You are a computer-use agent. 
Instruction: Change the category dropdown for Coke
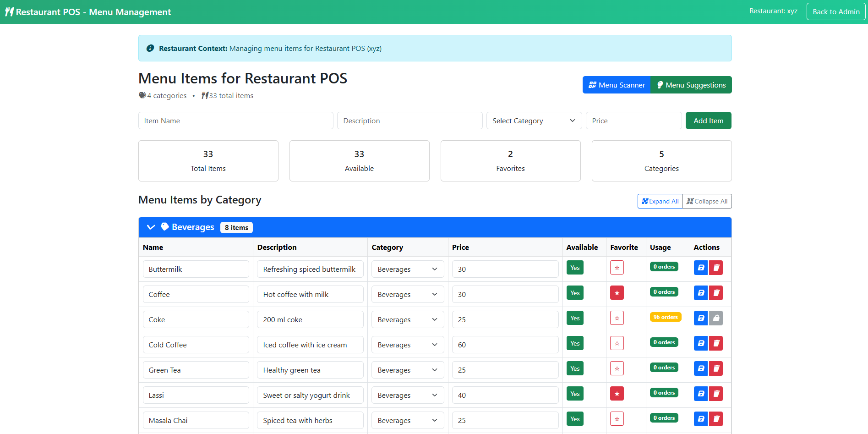[407, 319]
